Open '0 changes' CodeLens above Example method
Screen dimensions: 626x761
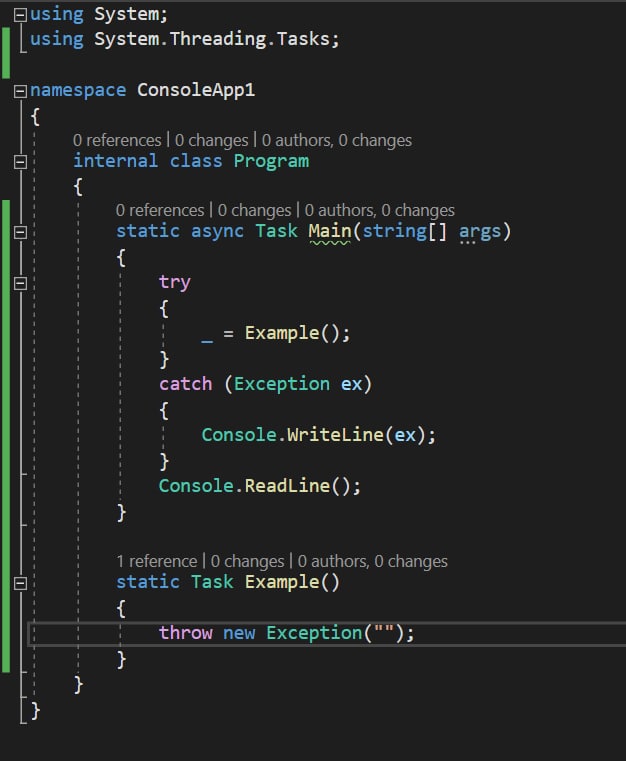pos(247,561)
